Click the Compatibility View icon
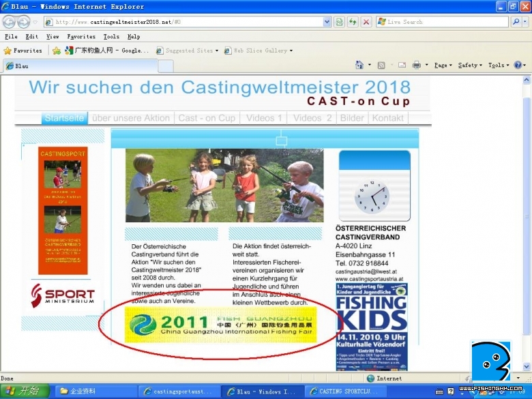The image size is (532, 399). (339, 22)
